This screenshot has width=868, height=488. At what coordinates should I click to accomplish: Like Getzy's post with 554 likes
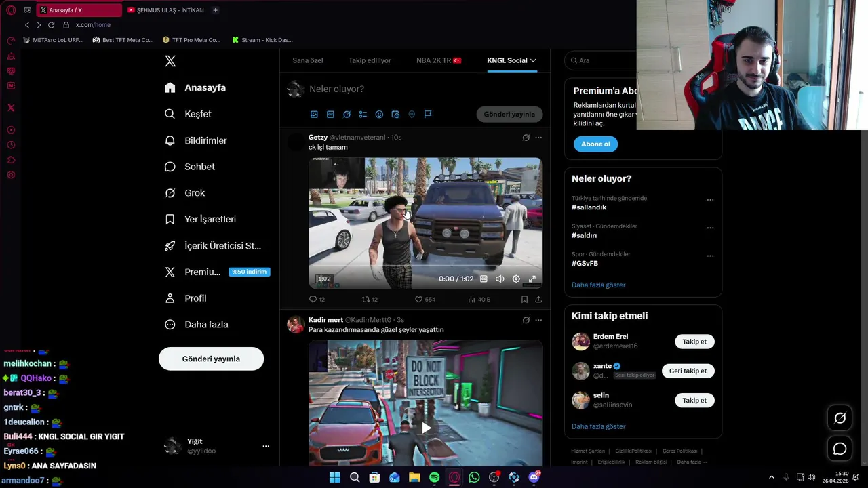tap(425, 299)
